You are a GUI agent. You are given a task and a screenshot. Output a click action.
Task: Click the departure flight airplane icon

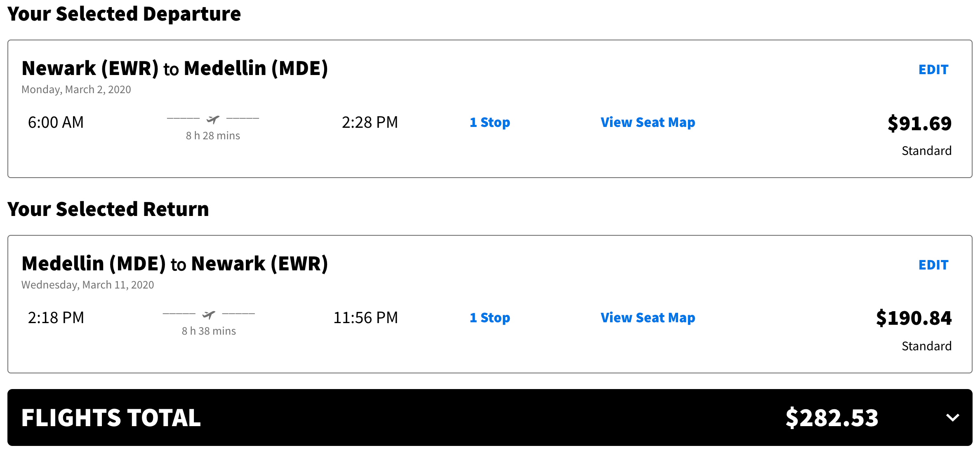click(213, 120)
